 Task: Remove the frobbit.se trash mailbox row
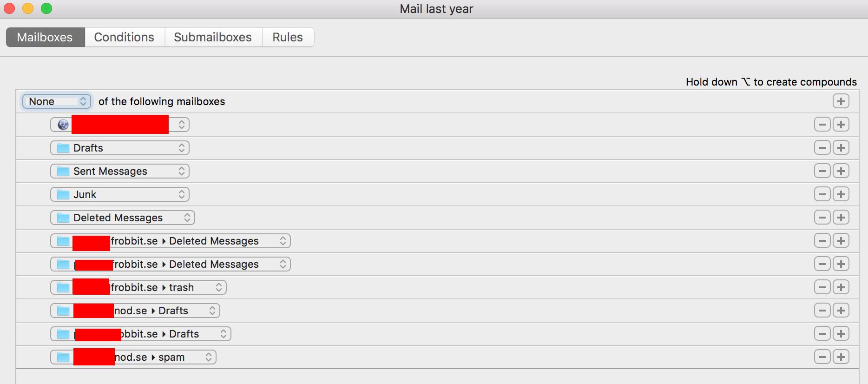[x=822, y=287]
